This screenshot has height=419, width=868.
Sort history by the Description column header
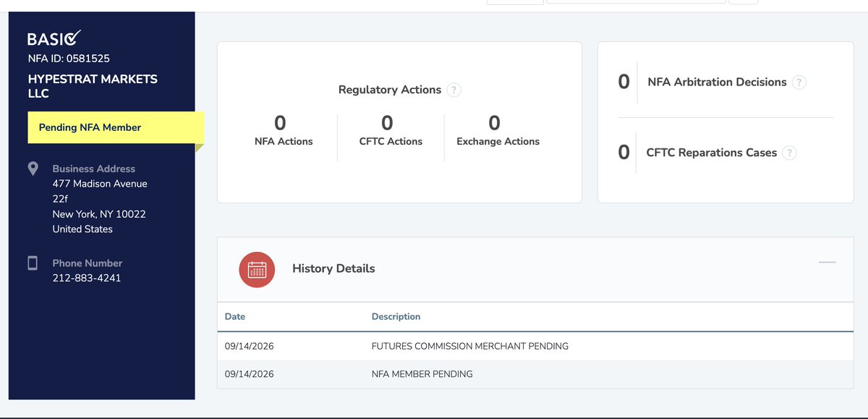[x=396, y=316]
